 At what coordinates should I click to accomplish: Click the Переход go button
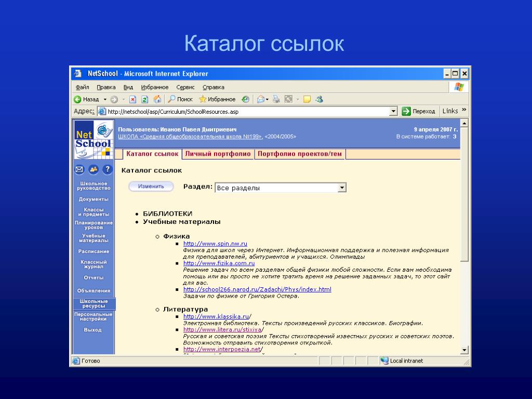point(418,111)
